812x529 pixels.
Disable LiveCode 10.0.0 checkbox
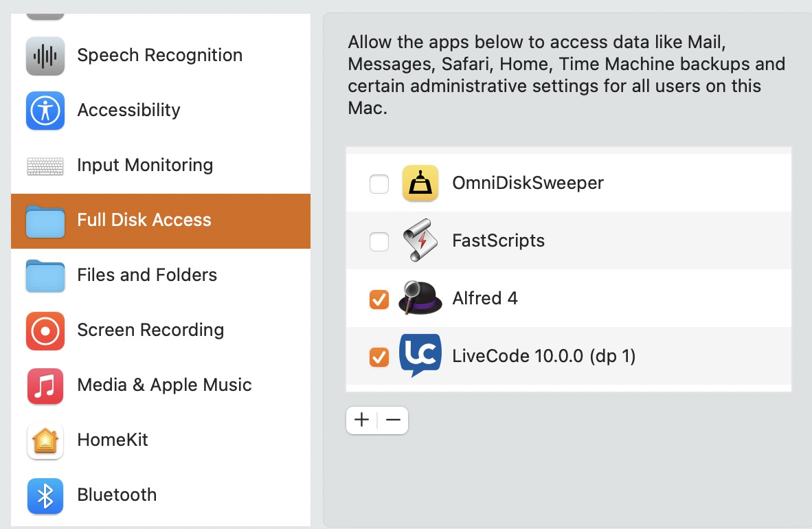pos(379,357)
